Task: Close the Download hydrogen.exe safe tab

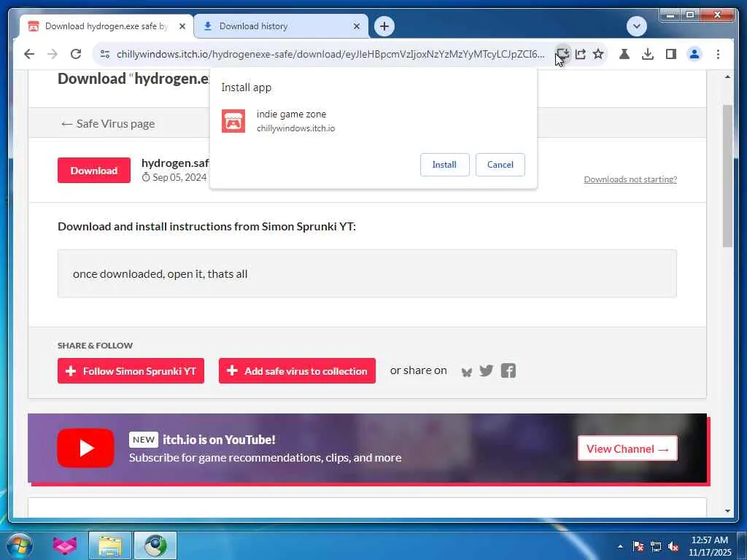Action: pyautogui.click(x=182, y=27)
